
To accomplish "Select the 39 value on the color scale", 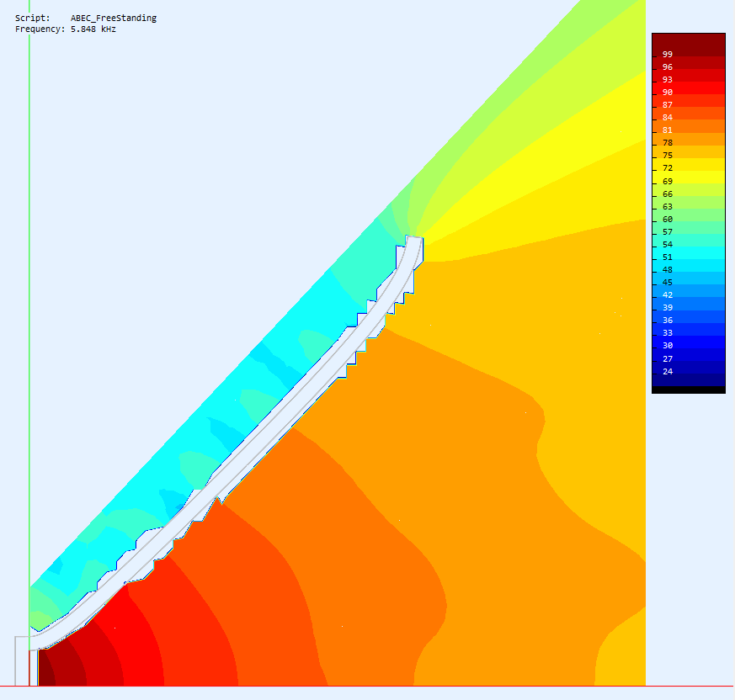I will click(668, 307).
